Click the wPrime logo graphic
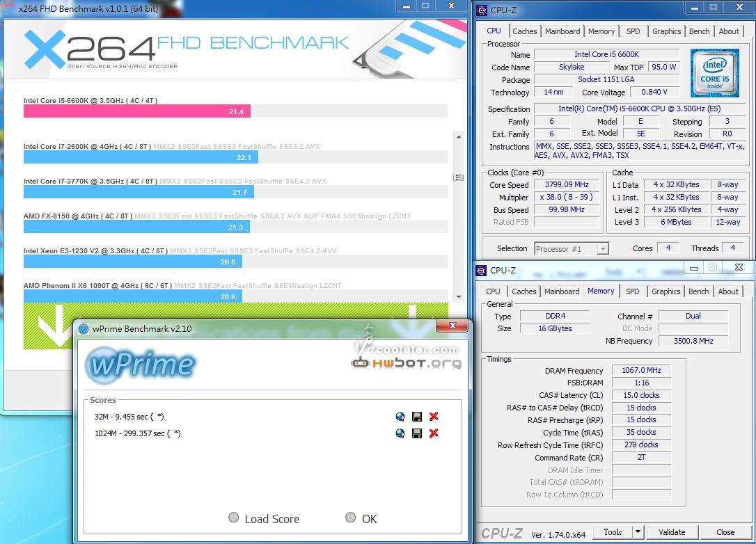The image size is (756, 544). coord(141,365)
